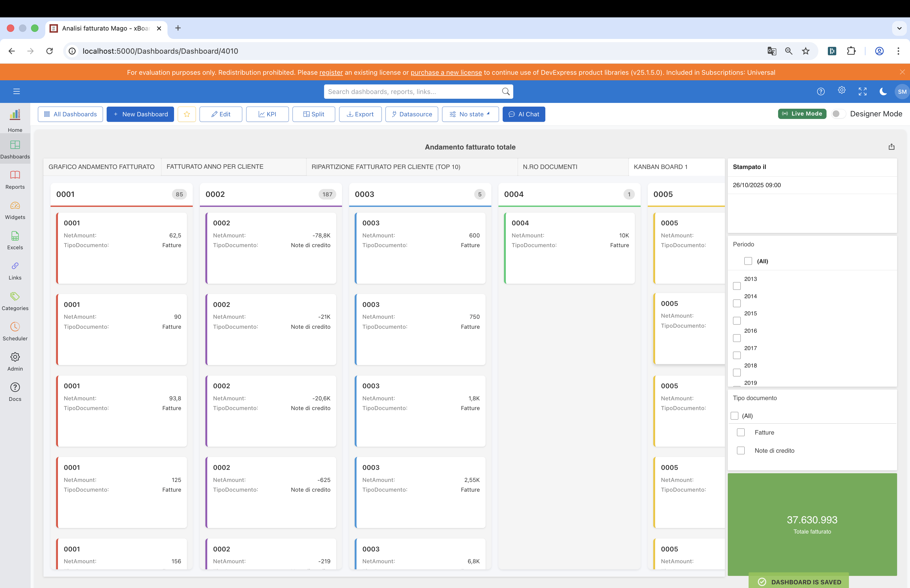Open settings gear in the header
The image size is (910, 588).
coord(842,91)
